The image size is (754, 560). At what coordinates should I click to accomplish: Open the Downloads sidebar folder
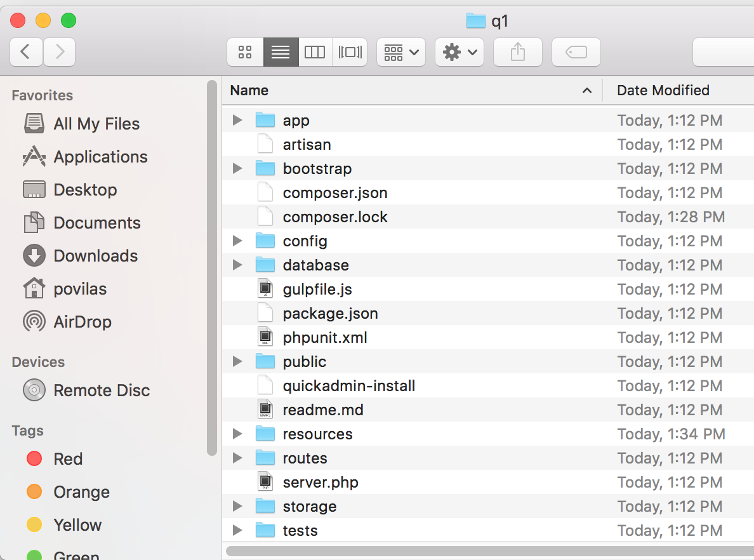point(95,255)
